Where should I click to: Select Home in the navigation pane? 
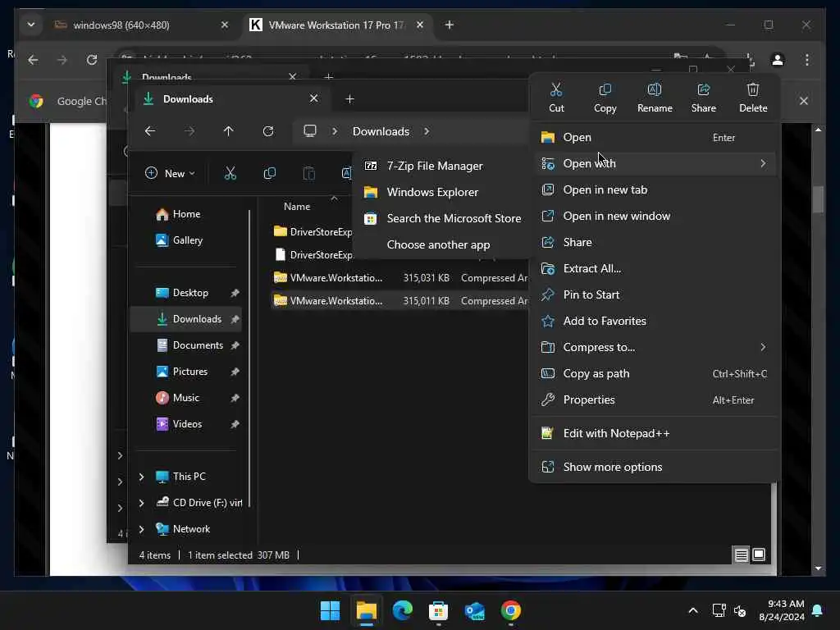[186, 214]
